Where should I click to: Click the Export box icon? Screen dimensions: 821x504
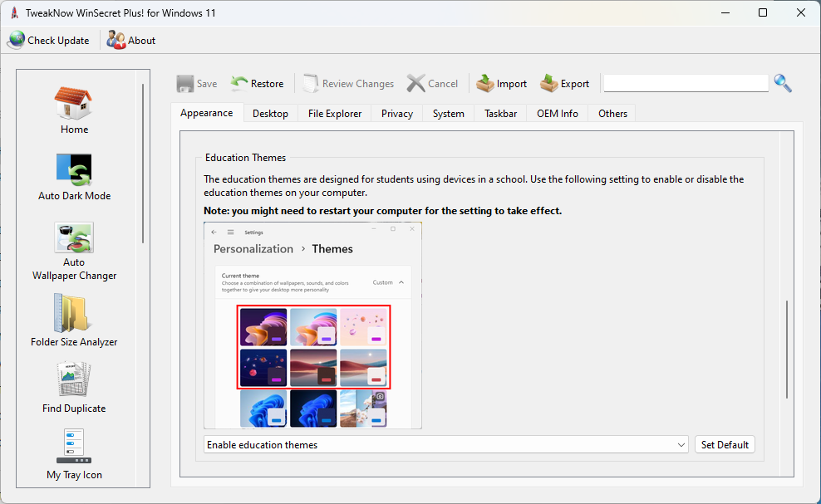[x=548, y=83]
